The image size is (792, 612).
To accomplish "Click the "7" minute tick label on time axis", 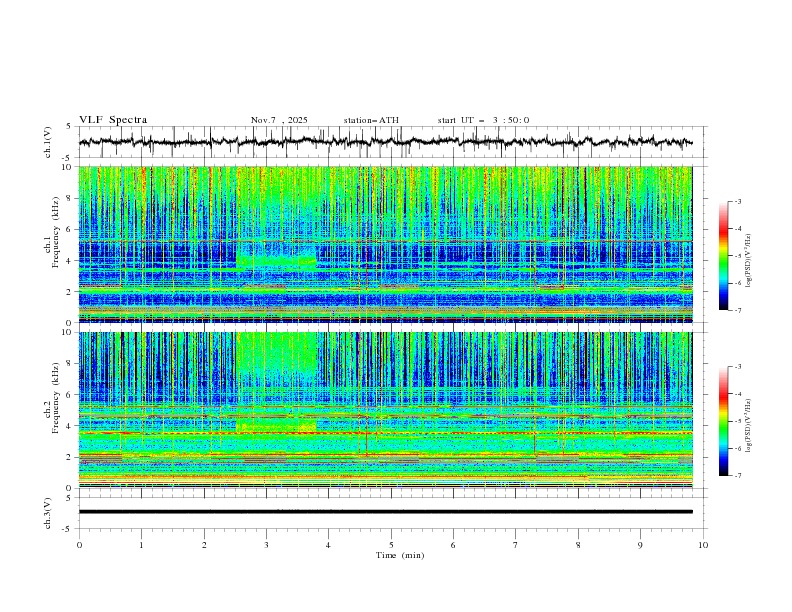I will click(516, 545).
